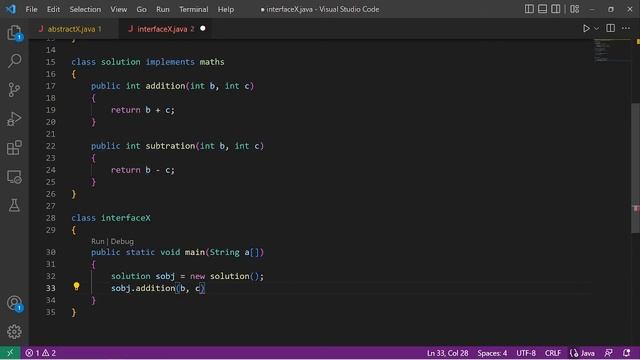Viewport: 640px width, 360px height.
Task: Open the notifications bell
Action: coord(627,353)
